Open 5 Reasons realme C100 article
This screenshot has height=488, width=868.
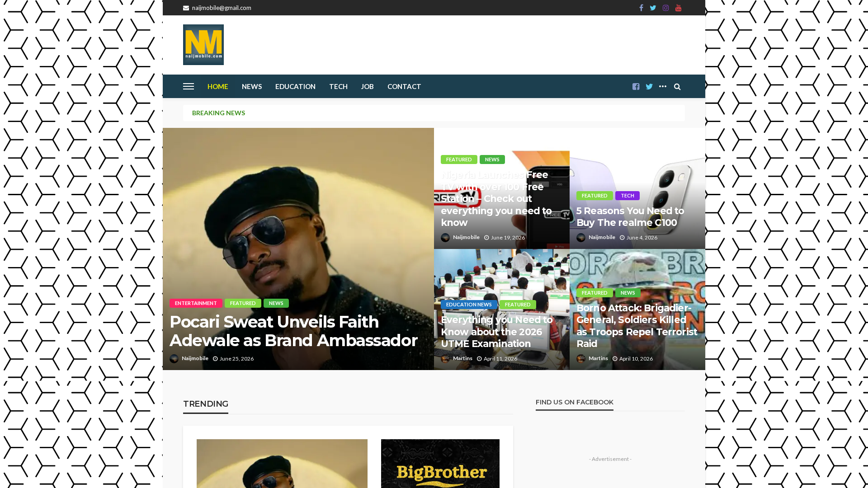tap(630, 217)
